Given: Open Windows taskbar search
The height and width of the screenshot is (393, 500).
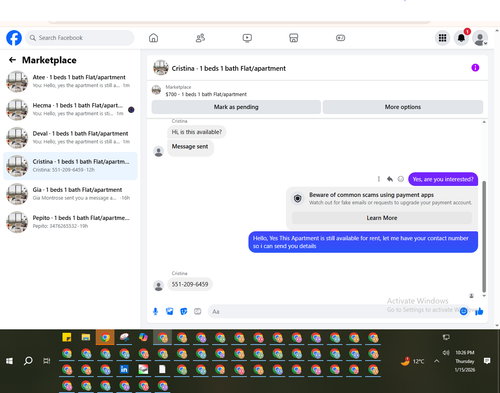Looking at the screenshot, I should [x=28, y=361].
